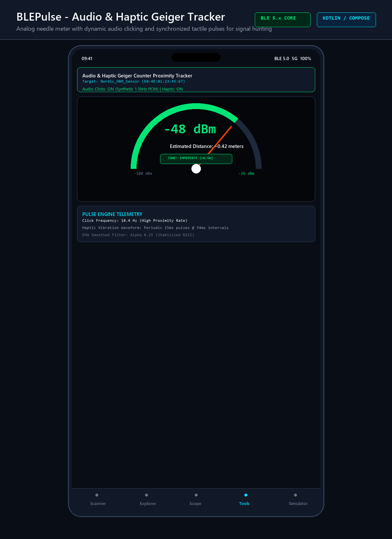Click the EMA Smoothed Filter line
This screenshot has width=392, height=539.
[138, 235]
